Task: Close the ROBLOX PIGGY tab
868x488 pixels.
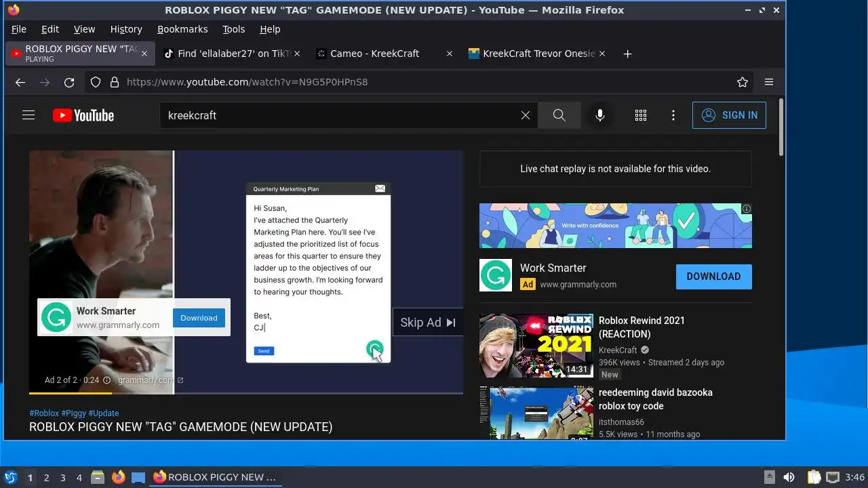Action: coord(144,54)
